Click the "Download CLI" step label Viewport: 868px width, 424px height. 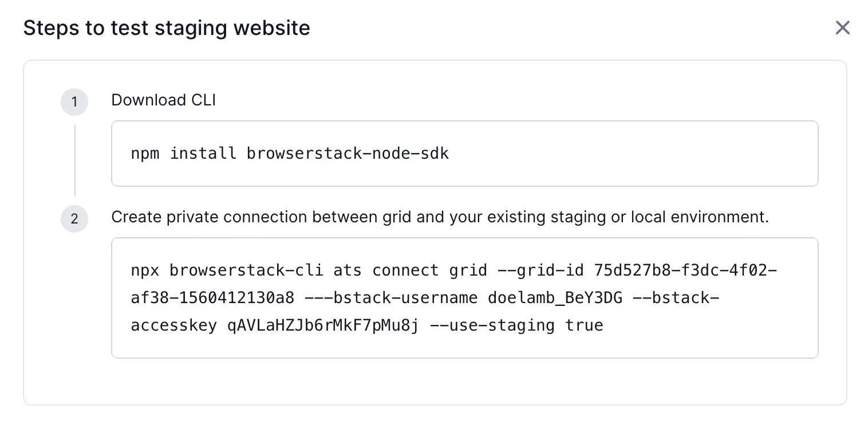[x=163, y=100]
